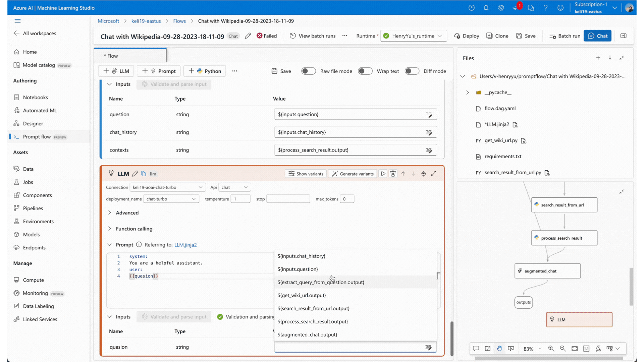Click the temperature input field

coord(240,199)
